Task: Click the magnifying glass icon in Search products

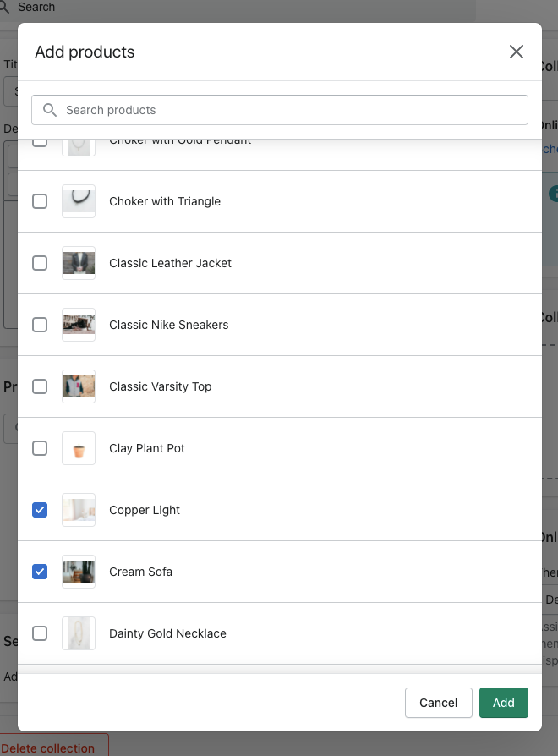Action: [x=49, y=110]
